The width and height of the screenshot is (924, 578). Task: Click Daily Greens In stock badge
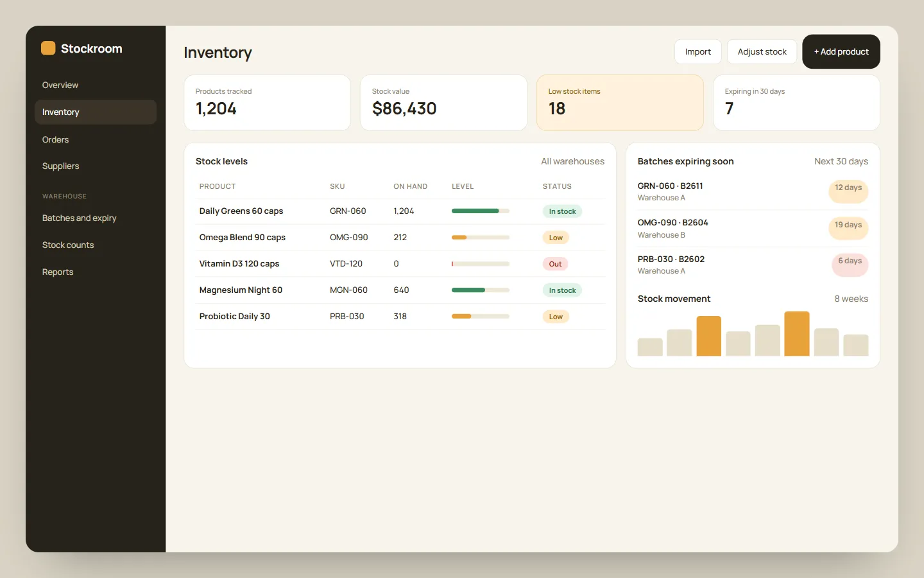point(562,211)
